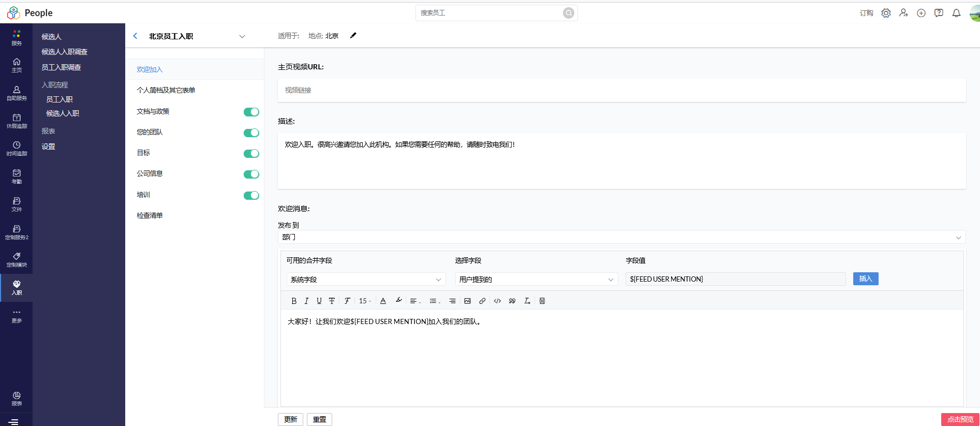Click the clear formatting icon
The width and height of the screenshot is (980, 426).
click(x=527, y=301)
